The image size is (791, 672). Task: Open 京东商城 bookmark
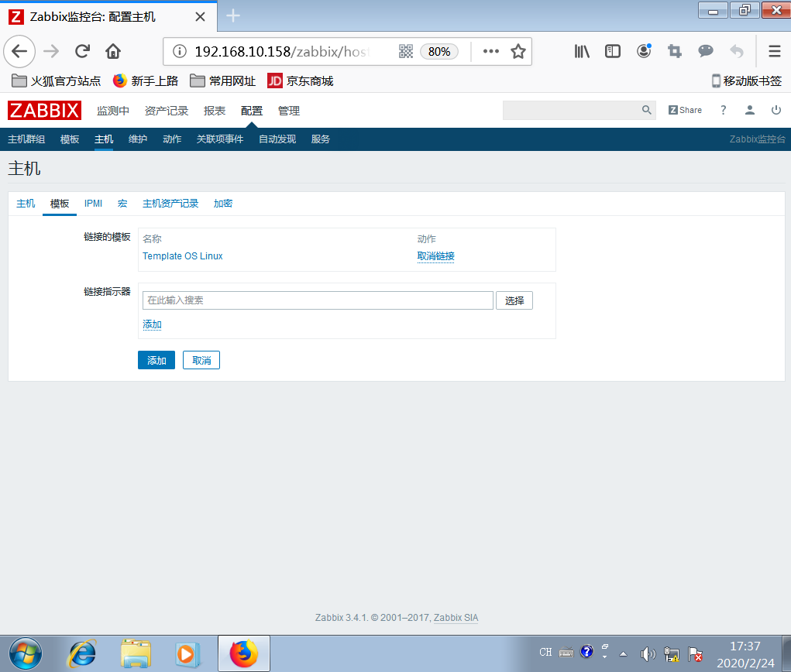click(x=301, y=81)
